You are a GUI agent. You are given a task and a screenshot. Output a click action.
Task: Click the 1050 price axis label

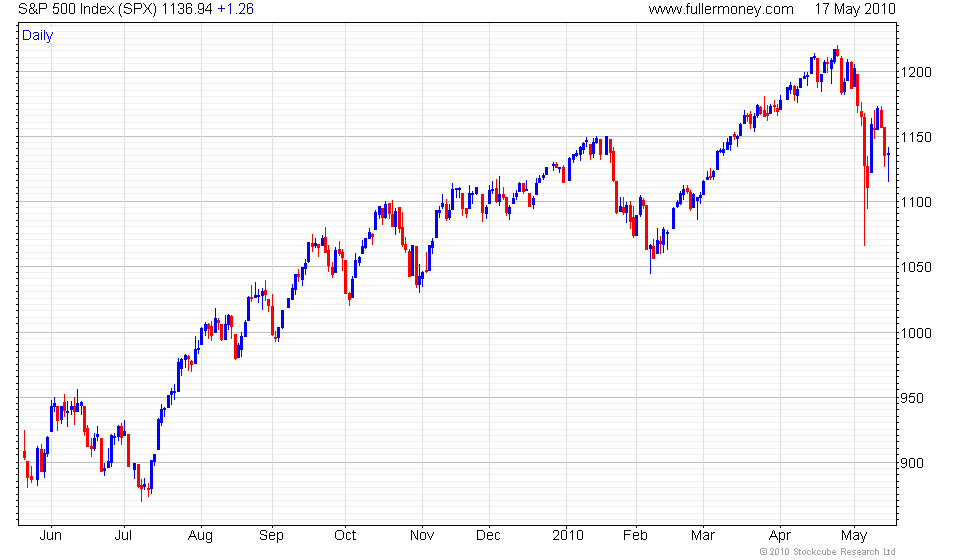[x=916, y=268]
